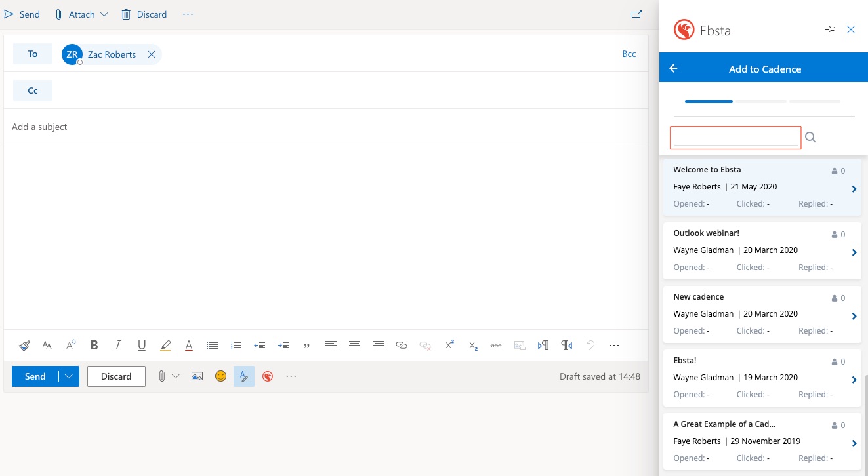Toggle italic formatting
Screen dimensions: 868x476
pos(118,345)
